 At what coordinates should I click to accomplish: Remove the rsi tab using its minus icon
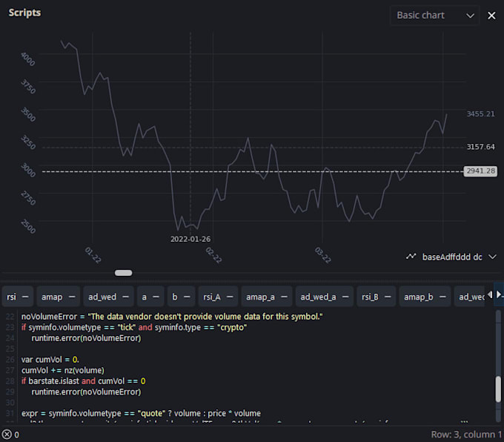(26, 297)
